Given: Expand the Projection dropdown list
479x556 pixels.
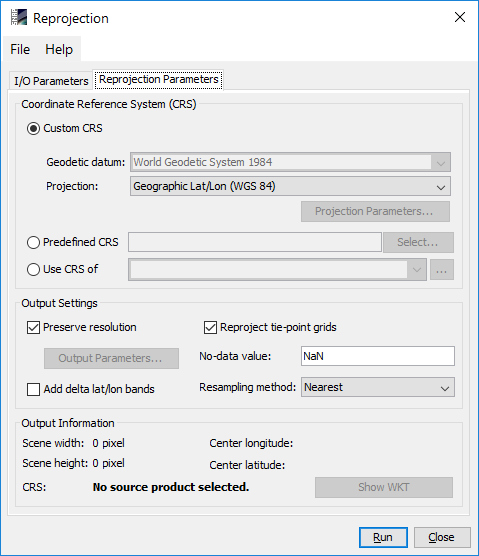Looking at the screenshot, I should point(290,186).
